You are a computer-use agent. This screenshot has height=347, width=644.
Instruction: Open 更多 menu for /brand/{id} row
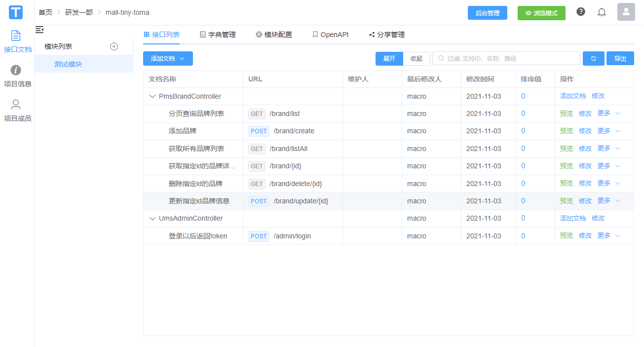click(x=608, y=166)
